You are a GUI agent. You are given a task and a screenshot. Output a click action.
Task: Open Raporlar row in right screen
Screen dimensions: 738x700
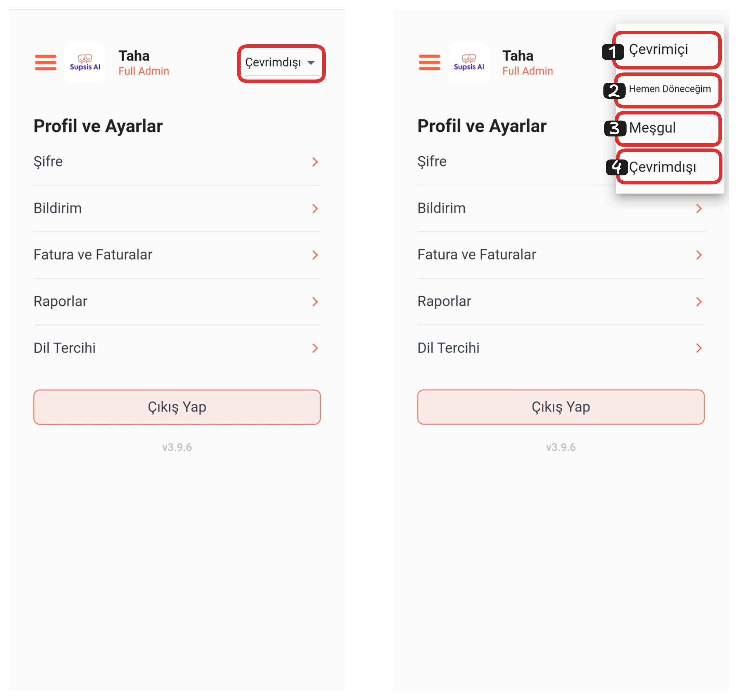[x=561, y=302]
